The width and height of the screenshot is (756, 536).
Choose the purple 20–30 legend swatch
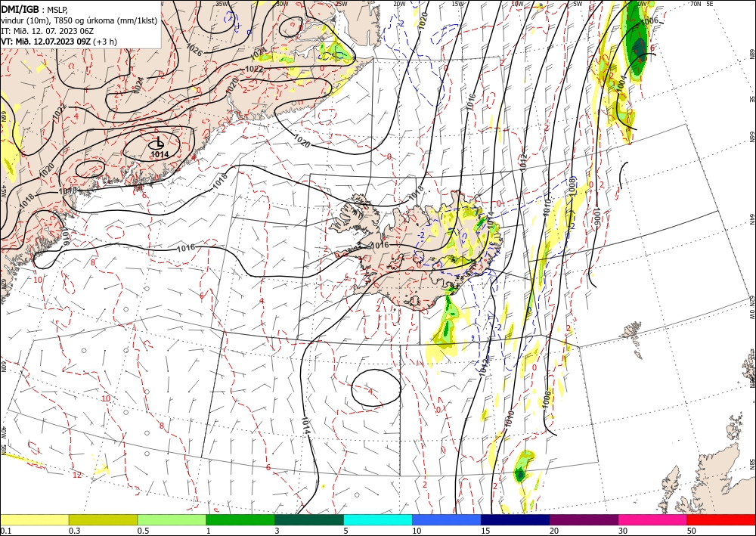tap(584, 519)
